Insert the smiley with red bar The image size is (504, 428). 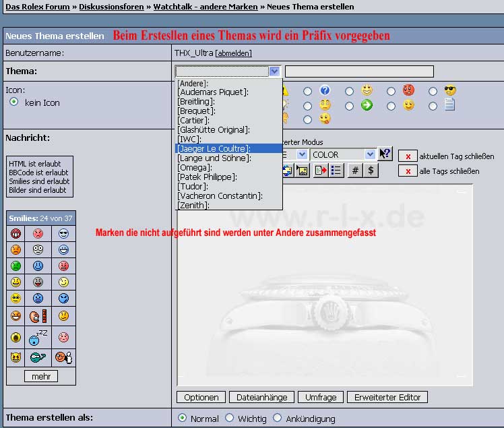click(x=38, y=316)
